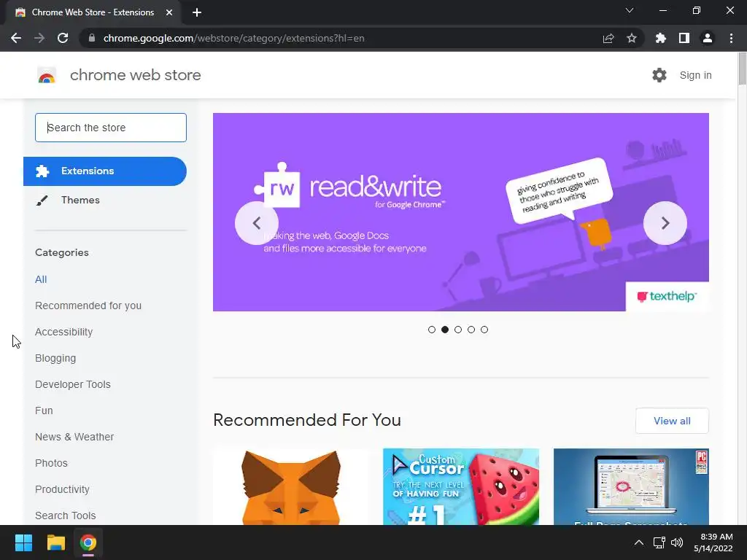Open the Fun category

pos(44,411)
